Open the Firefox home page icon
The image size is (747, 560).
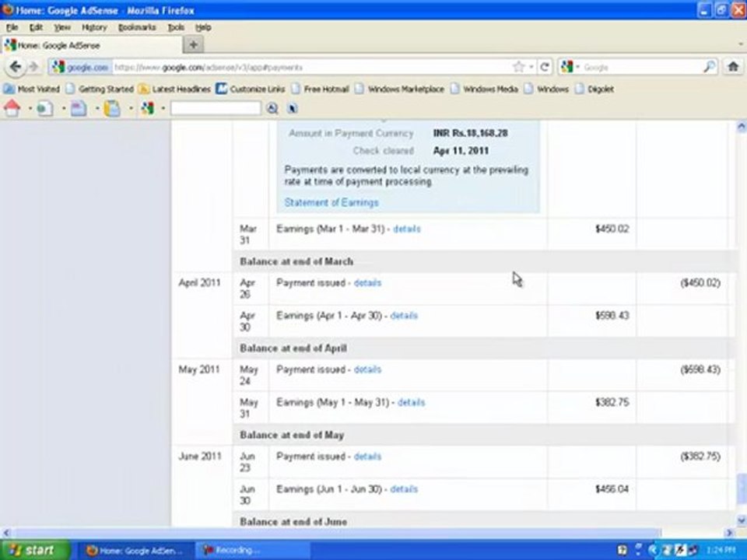733,67
